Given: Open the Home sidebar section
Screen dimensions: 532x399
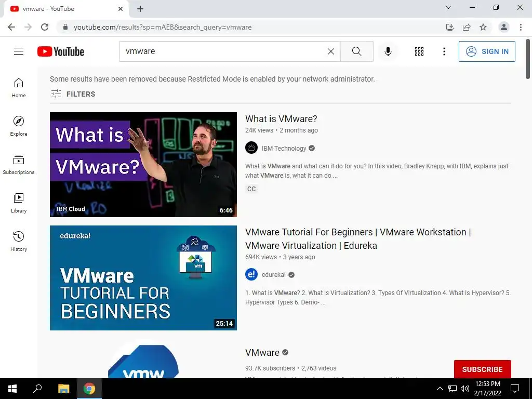Looking at the screenshot, I should [x=19, y=88].
